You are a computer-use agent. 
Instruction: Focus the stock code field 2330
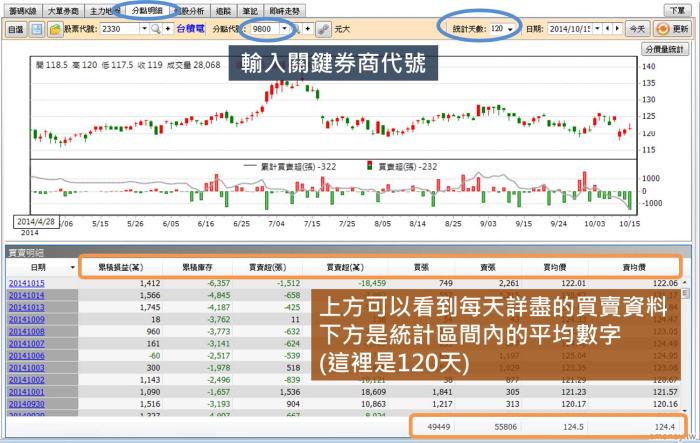coord(120,29)
